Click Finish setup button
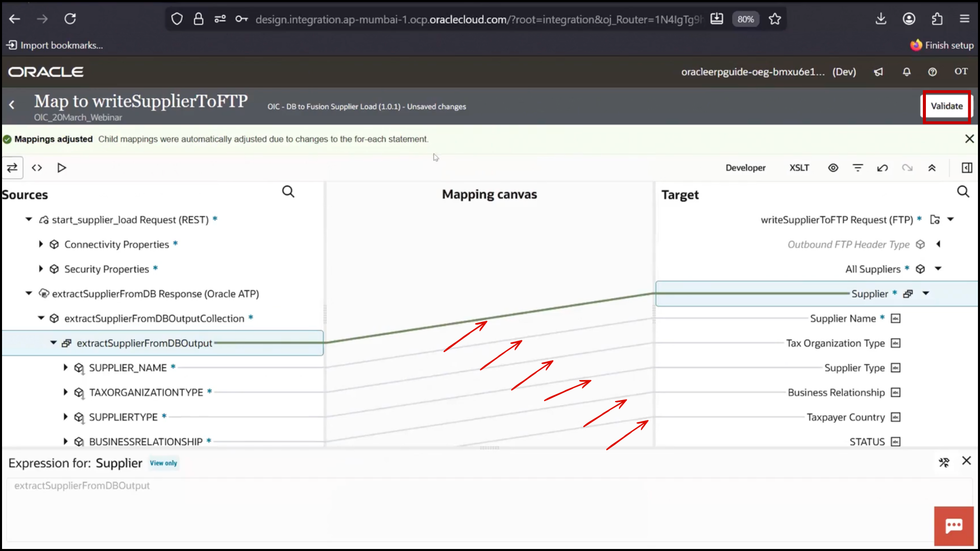Viewport: 980px width, 551px height. [x=942, y=45]
